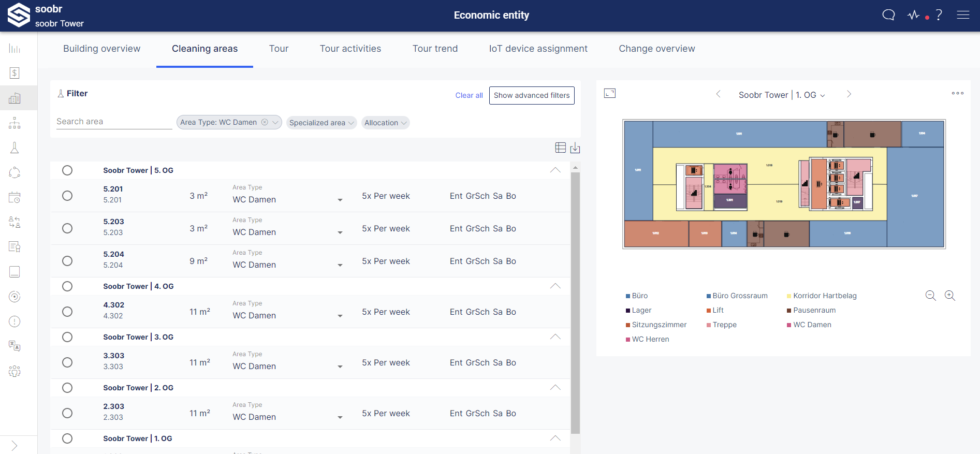
Task: Open floor selector Soobr Tower 1. OG
Action: [782, 95]
